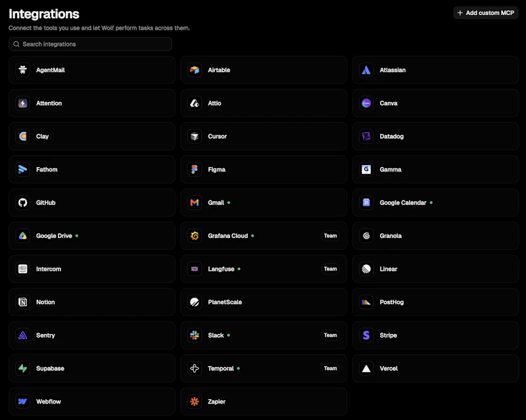Click the Google Drive triangle icon
This screenshot has height=420, width=526.
23,236
